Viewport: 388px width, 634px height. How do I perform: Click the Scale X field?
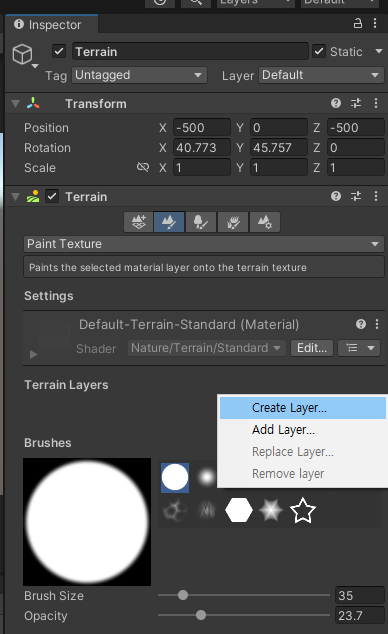pos(202,167)
